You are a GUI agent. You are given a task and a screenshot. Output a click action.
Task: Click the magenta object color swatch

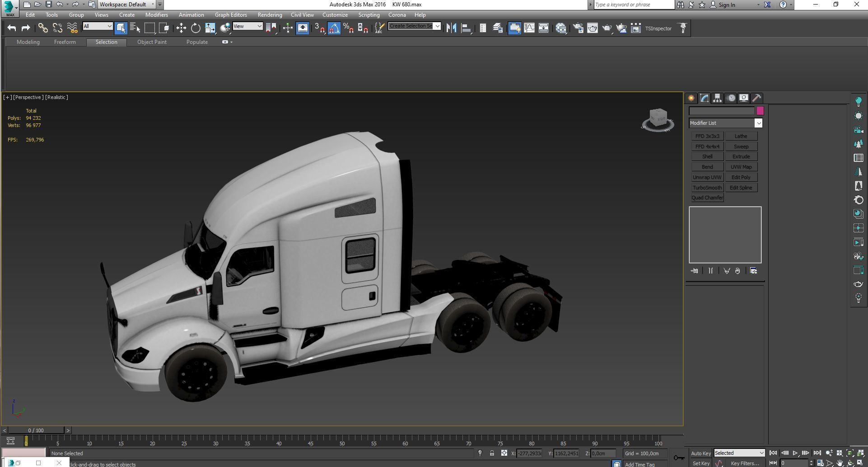pos(760,111)
